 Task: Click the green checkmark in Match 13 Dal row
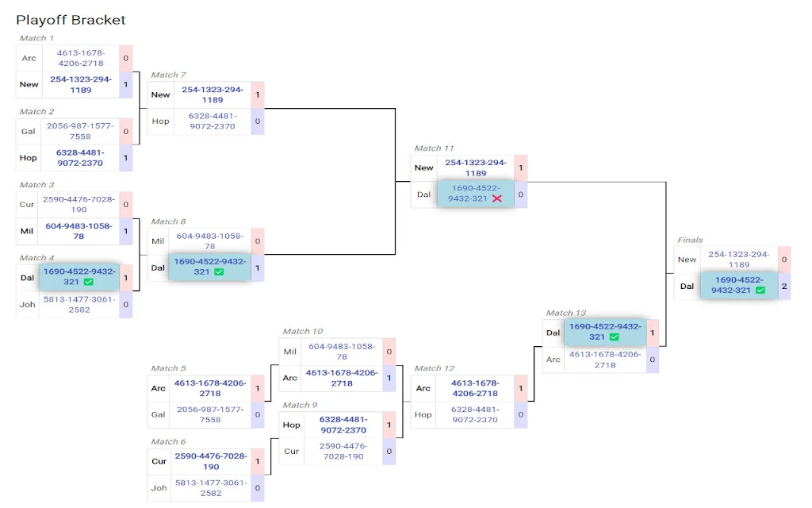[615, 337]
